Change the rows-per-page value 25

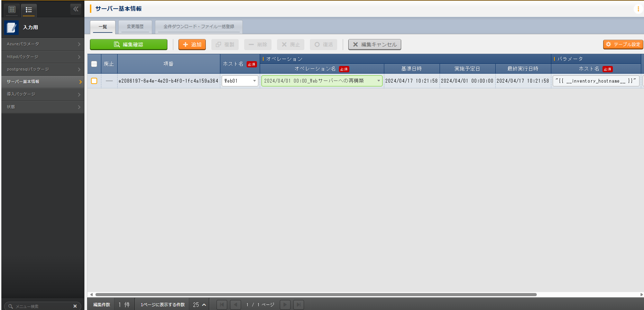(199, 304)
